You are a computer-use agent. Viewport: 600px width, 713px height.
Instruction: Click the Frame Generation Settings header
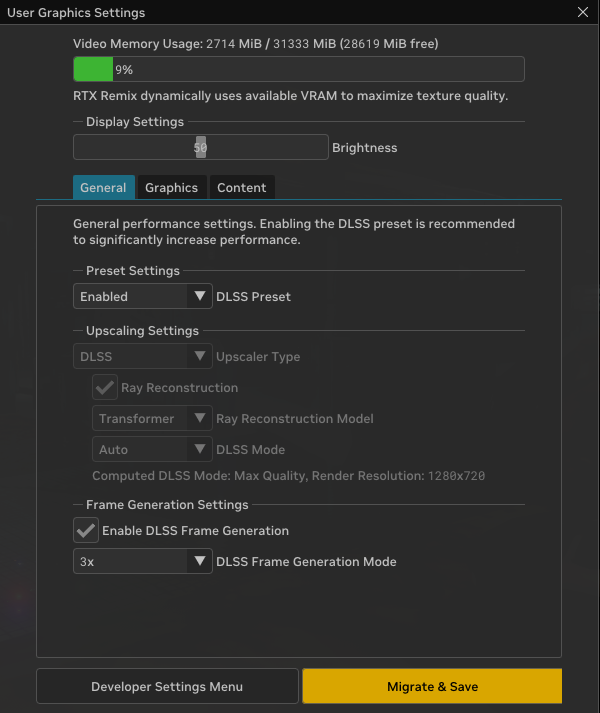[167, 505]
